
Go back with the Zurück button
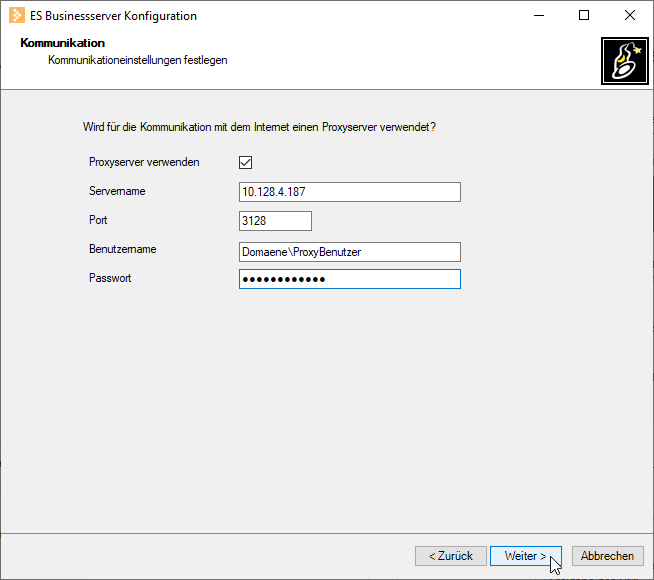click(451, 556)
